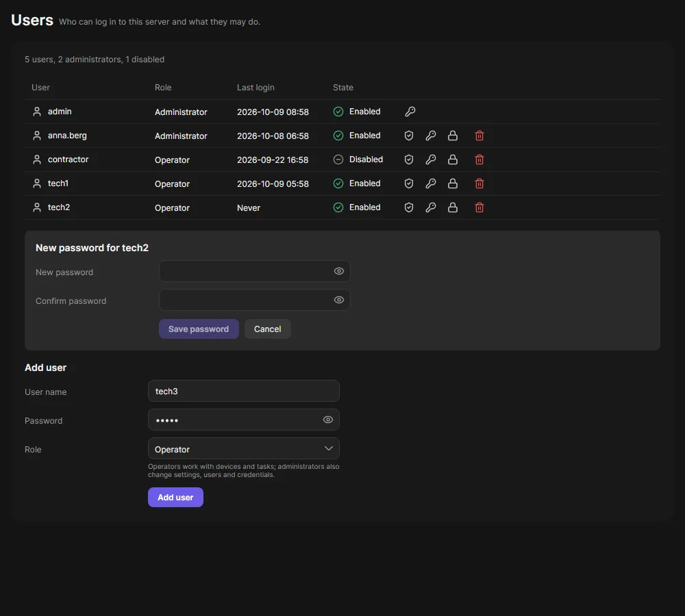
Task: Click the Operator role of tech1
Action: click(x=172, y=184)
